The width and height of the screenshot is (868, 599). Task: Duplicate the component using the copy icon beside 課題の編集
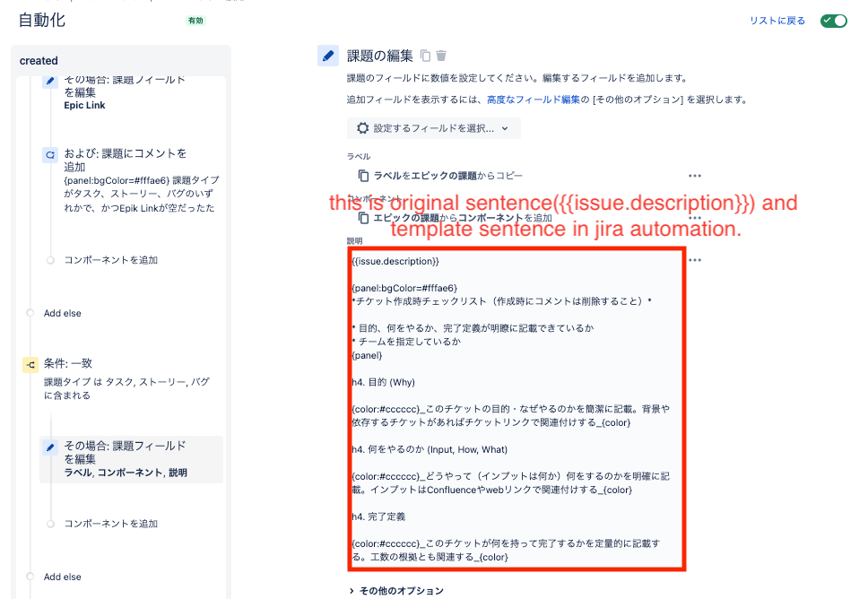pos(424,55)
